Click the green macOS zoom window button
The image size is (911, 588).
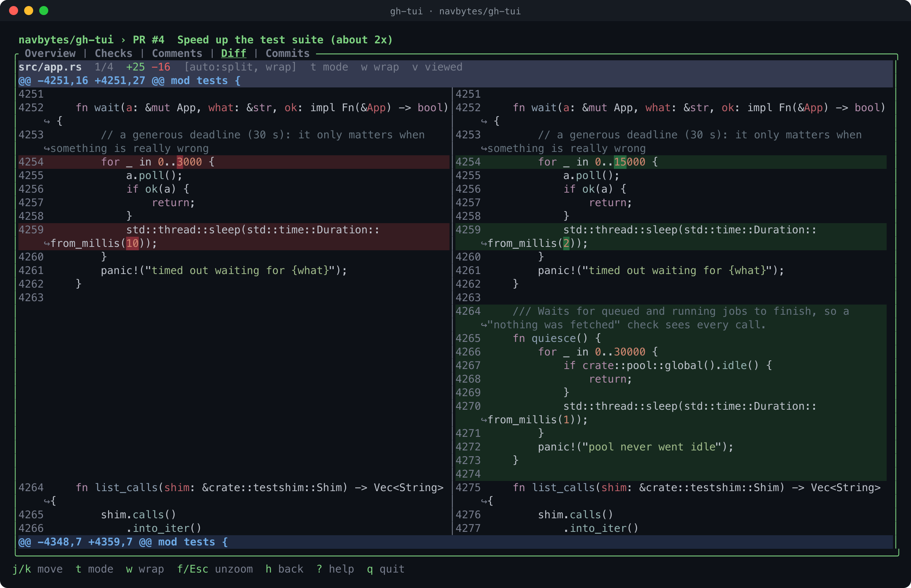(x=44, y=11)
